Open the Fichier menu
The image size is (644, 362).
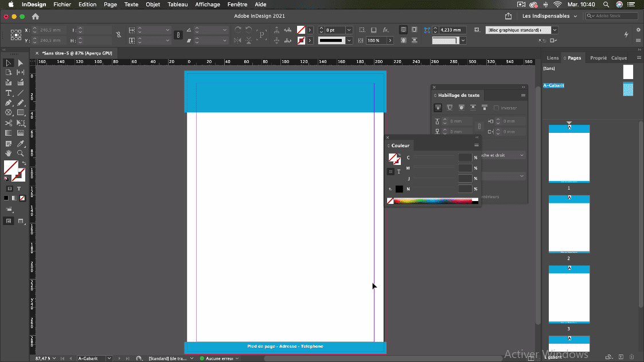(62, 5)
